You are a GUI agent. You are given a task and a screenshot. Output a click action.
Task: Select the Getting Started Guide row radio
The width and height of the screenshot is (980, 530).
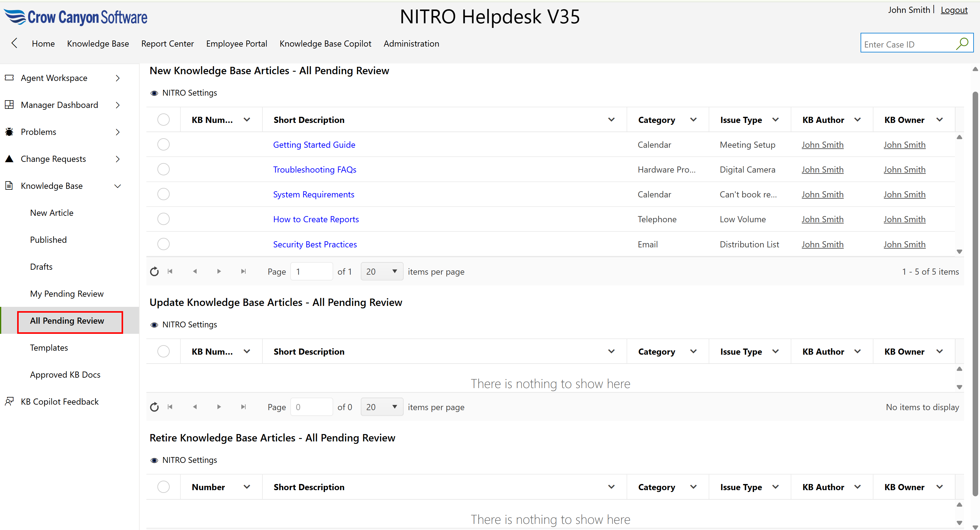click(163, 145)
